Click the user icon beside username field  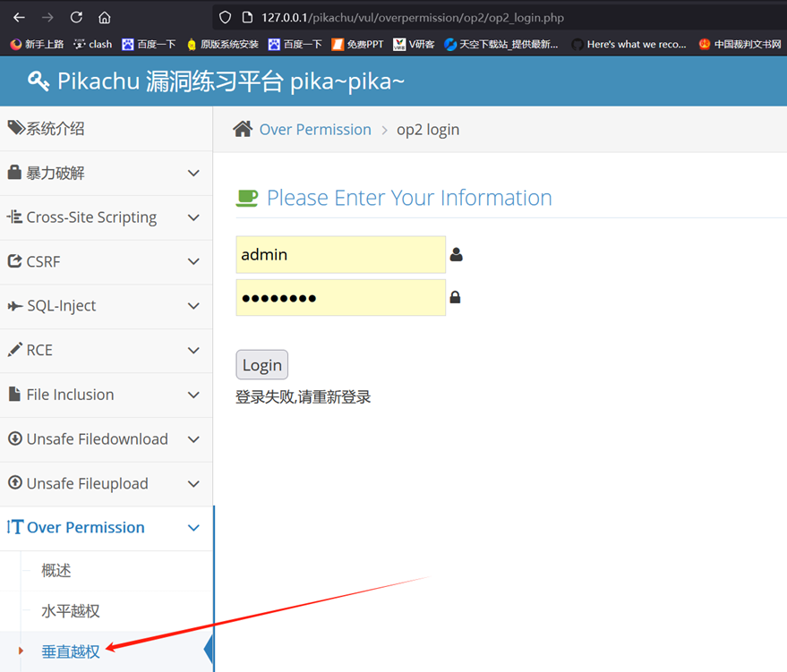(457, 254)
